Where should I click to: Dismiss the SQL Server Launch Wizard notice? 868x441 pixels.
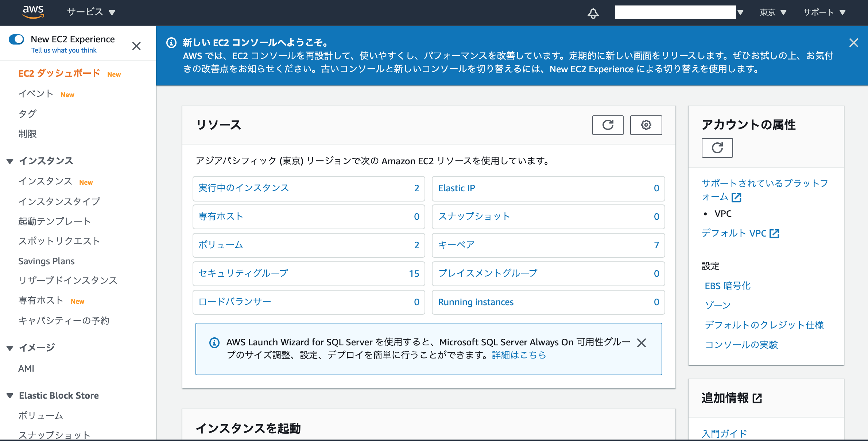point(642,343)
